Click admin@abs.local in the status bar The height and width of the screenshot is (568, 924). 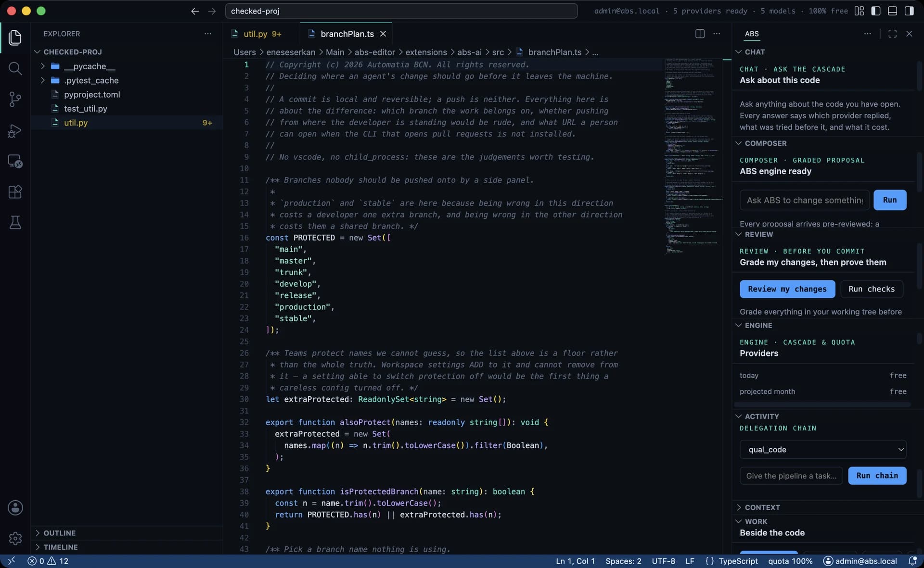click(860, 561)
